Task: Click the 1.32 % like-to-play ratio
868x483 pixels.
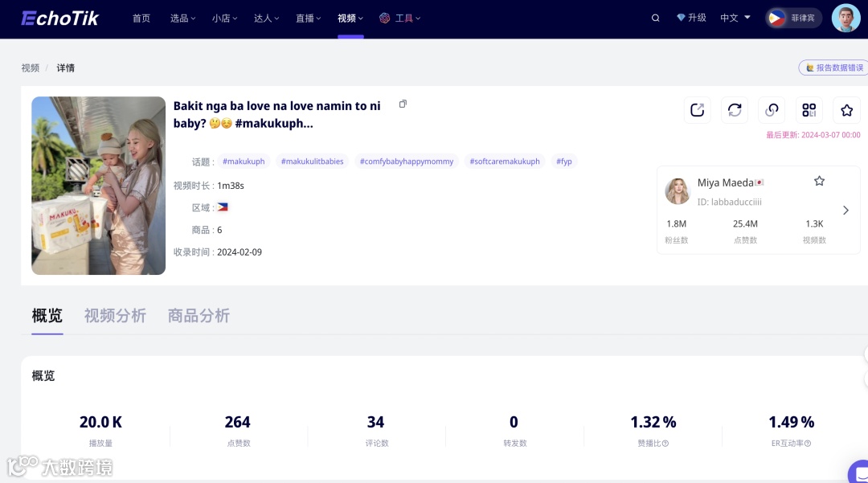Action: [x=653, y=422]
